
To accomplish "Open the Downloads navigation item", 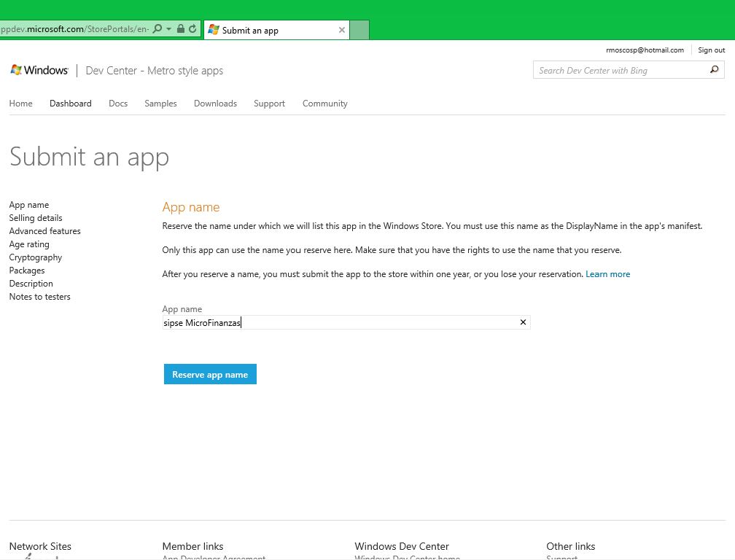I will coord(215,104).
